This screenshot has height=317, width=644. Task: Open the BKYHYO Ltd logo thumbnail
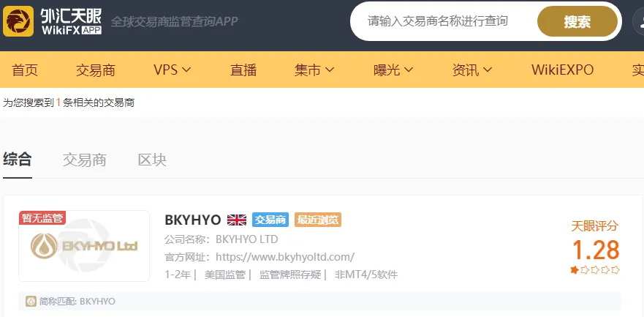click(x=84, y=246)
